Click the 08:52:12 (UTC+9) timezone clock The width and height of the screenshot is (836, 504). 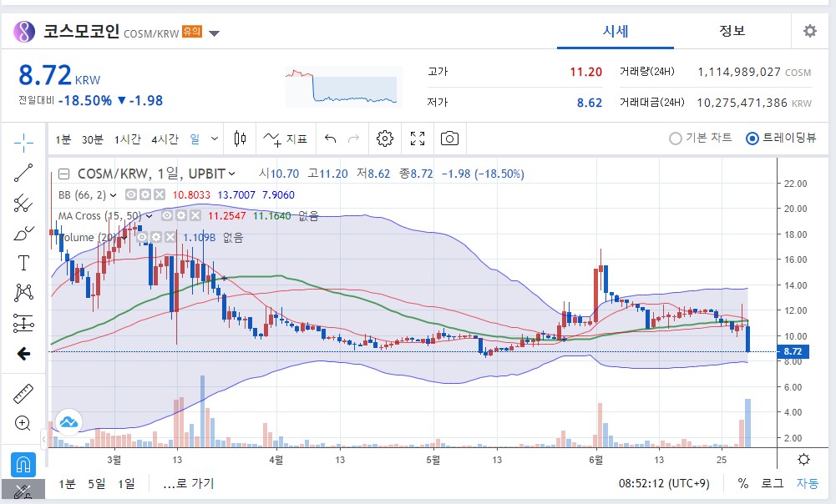tap(664, 483)
